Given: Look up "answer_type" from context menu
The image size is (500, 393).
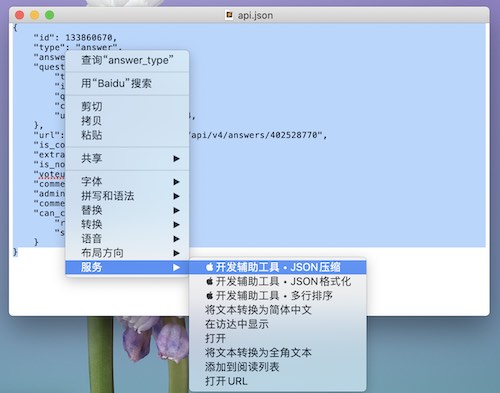Looking at the screenshot, I should [x=127, y=60].
